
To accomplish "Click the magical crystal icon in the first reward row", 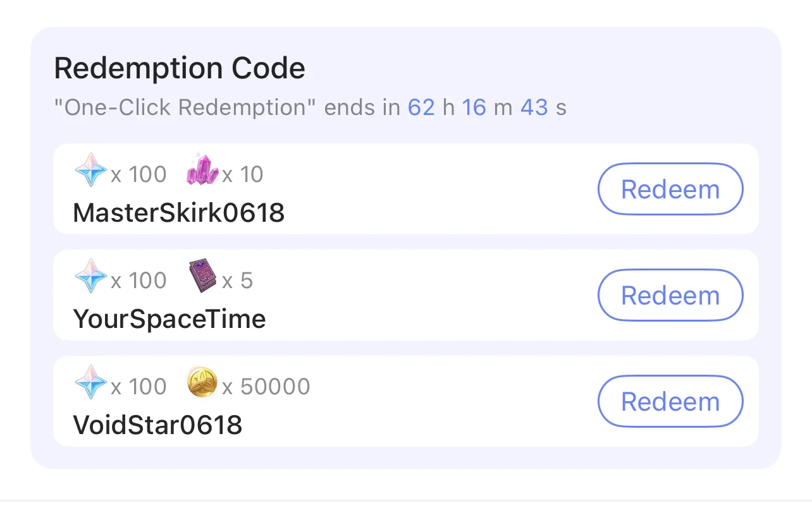I will click(x=201, y=169).
